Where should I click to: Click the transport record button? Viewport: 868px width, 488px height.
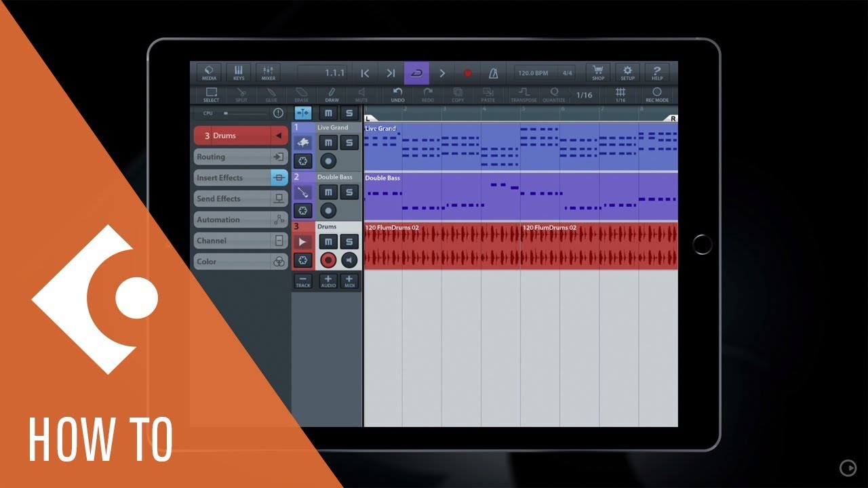[467, 73]
